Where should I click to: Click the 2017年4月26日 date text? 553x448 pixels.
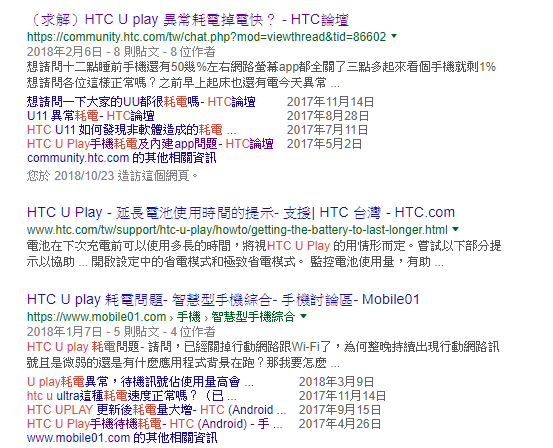point(340,424)
